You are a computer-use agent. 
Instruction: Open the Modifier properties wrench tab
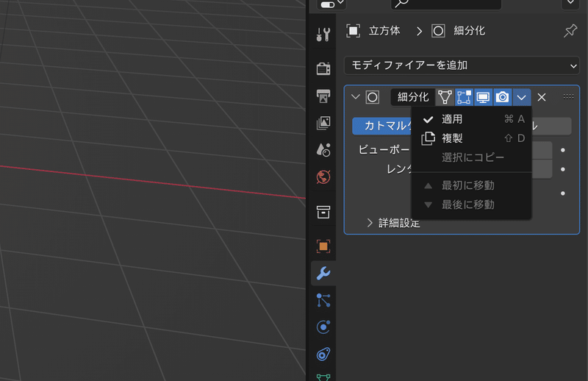[x=323, y=274]
